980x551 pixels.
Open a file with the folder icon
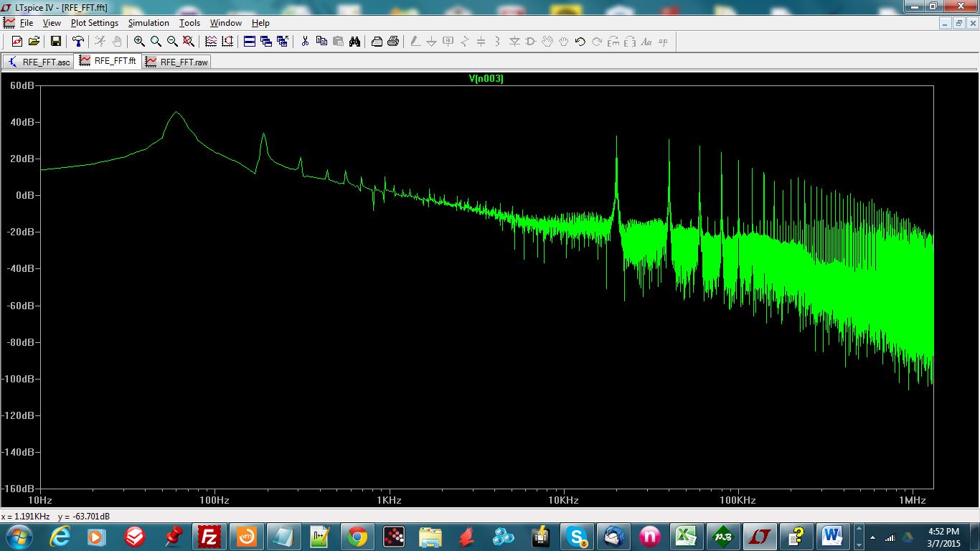pyautogui.click(x=34, y=42)
